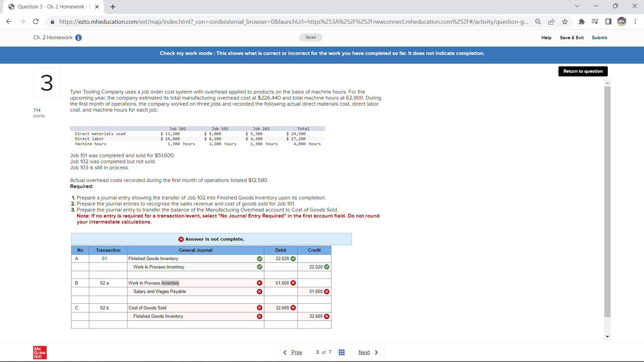Open the question grid navigator icon
The image size is (644, 362).
[341, 352]
